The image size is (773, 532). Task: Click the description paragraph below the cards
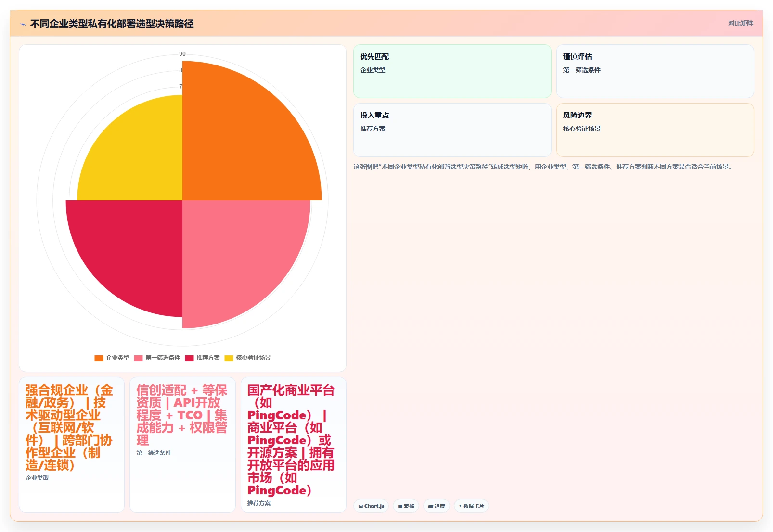click(544, 167)
